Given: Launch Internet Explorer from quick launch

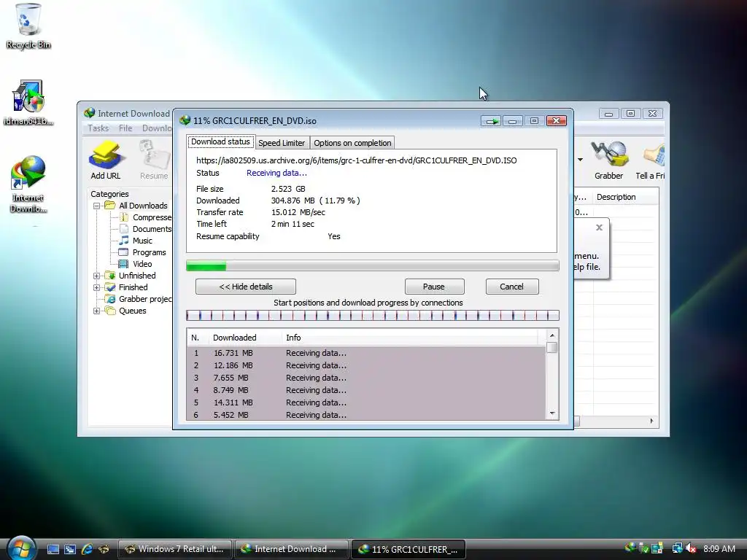Looking at the screenshot, I should pos(87,549).
